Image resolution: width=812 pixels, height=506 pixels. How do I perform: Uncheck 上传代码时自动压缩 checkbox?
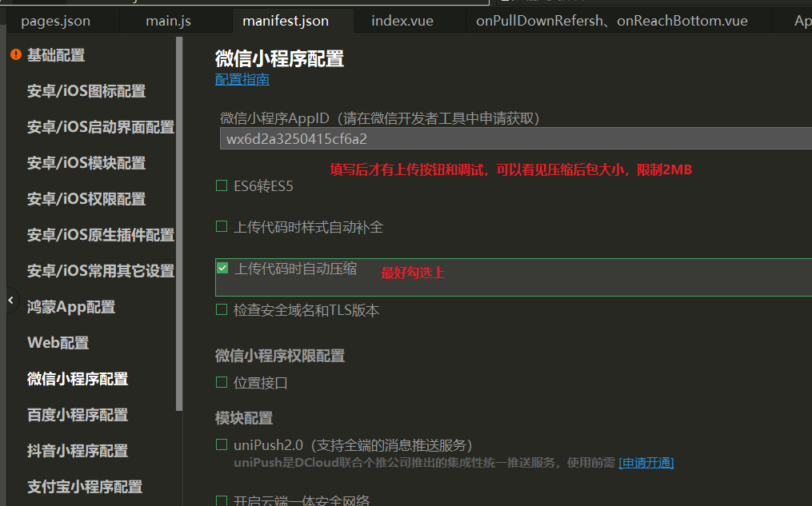(x=222, y=268)
